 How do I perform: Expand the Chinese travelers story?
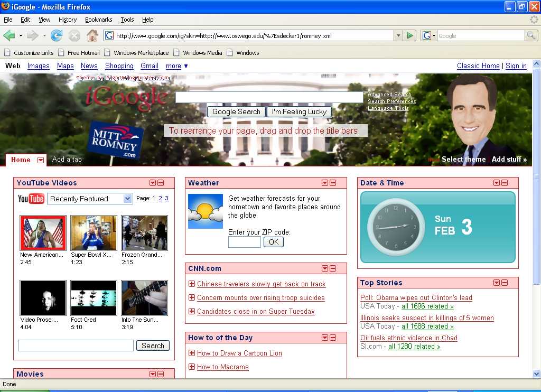192,284
